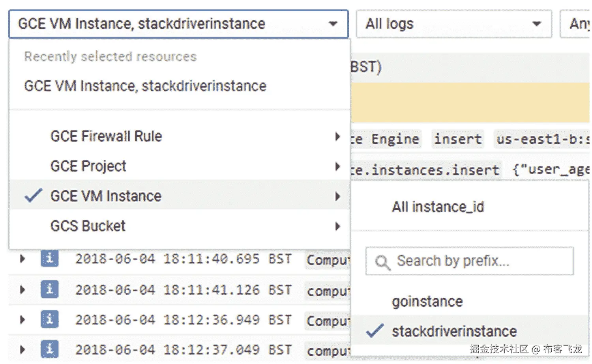592x364 pixels.
Task: Expand the 18:12:36.949 log entry arrow
Action: tap(22, 319)
